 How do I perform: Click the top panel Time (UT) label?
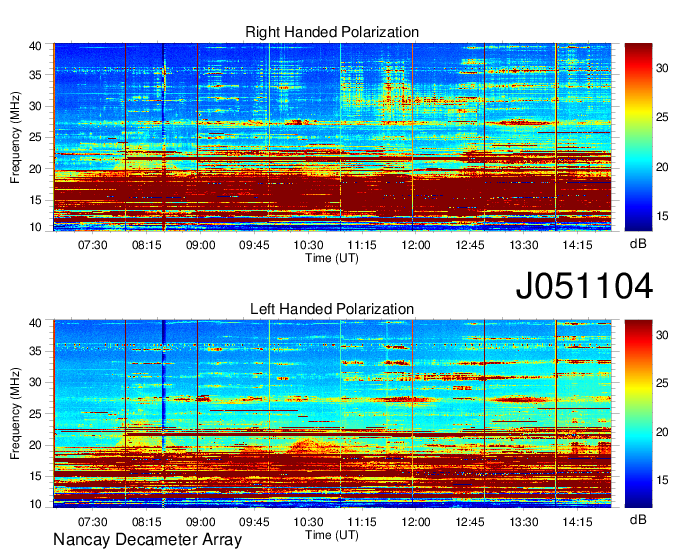click(x=332, y=258)
